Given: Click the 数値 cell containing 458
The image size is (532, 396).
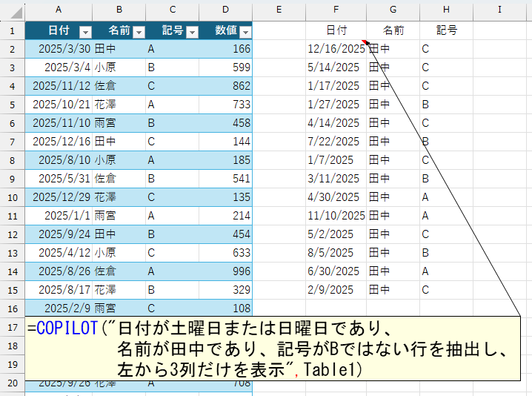Looking at the screenshot, I should (226, 123).
